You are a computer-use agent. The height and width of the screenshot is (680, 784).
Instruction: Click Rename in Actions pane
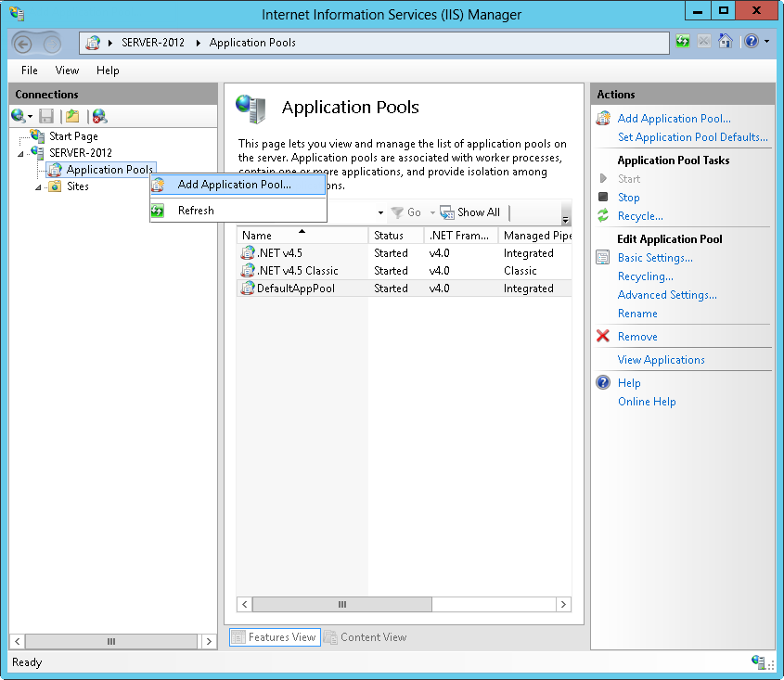(x=637, y=314)
